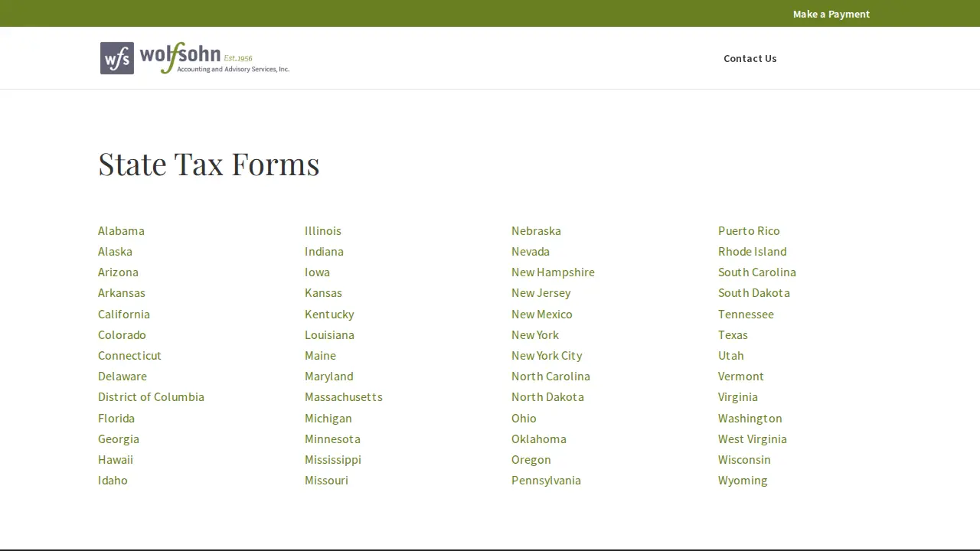Select the Pennsylvania link
Viewport: 980px width, 551px height.
pyautogui.click(x=546, y=480)
